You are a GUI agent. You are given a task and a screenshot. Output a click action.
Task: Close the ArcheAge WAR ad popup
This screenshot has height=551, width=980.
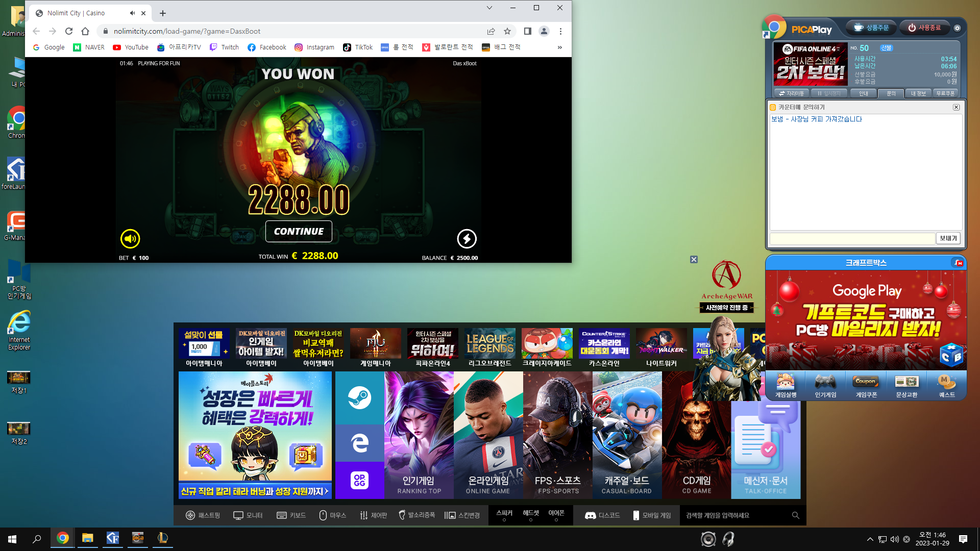pyautogui.click(x=694, y=260)
